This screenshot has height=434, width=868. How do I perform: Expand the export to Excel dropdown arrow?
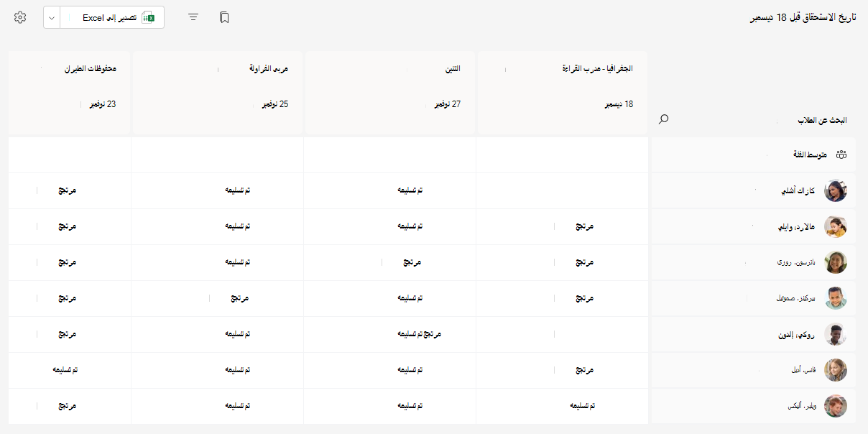[52, 17]
